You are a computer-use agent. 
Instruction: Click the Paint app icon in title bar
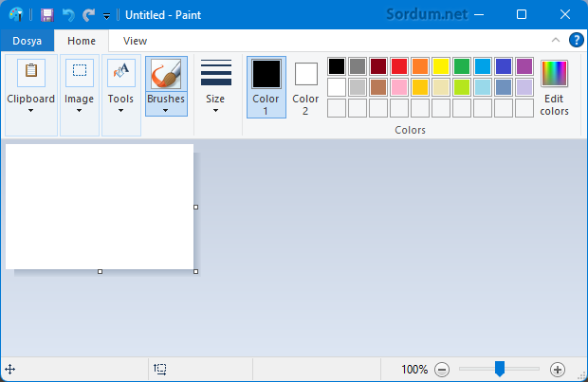click(16, 14)
